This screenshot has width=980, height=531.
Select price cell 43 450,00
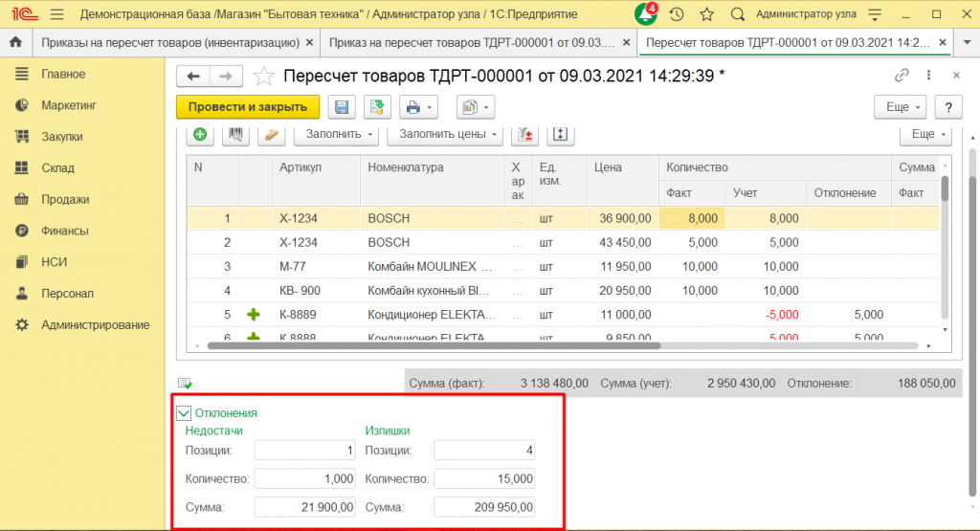622,242
